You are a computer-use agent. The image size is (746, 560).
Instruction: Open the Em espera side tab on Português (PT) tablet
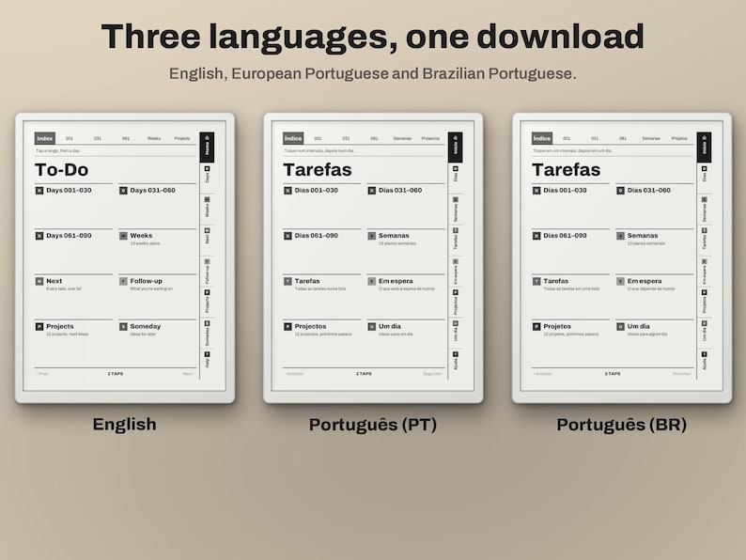pyautogui.click(x=456, y=272)
